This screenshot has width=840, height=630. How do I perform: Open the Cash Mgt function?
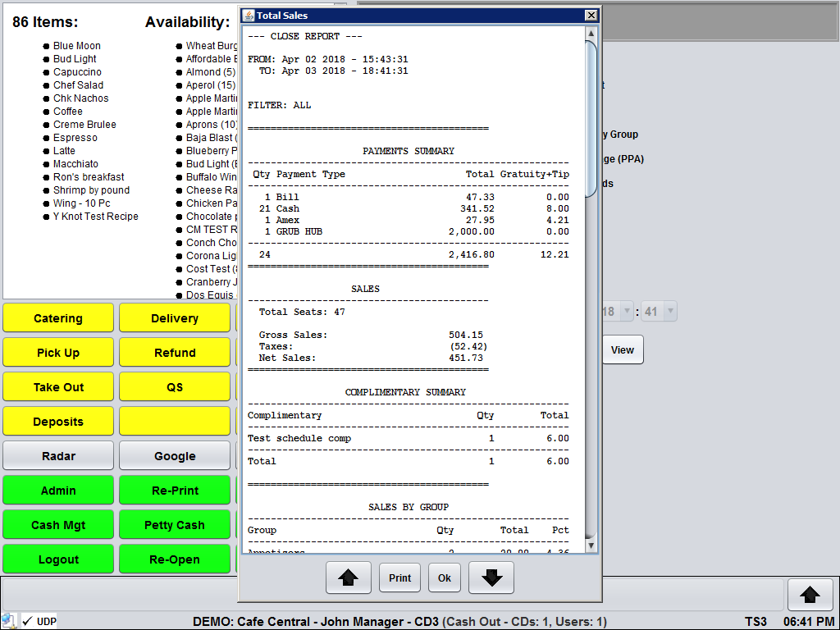pos(58,525)
